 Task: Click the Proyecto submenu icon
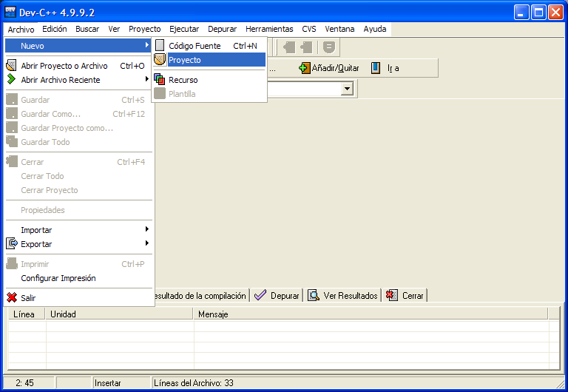click(160, 59)
